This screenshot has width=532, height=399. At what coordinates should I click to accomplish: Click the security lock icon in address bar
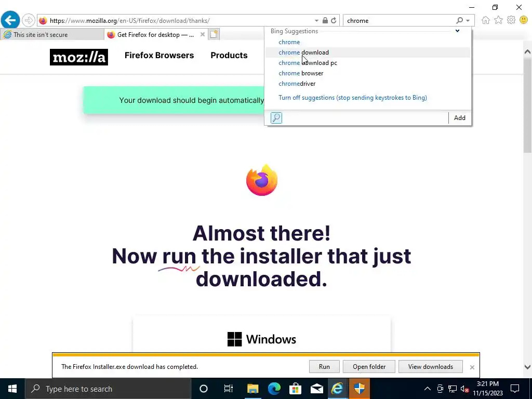[325, 20]
